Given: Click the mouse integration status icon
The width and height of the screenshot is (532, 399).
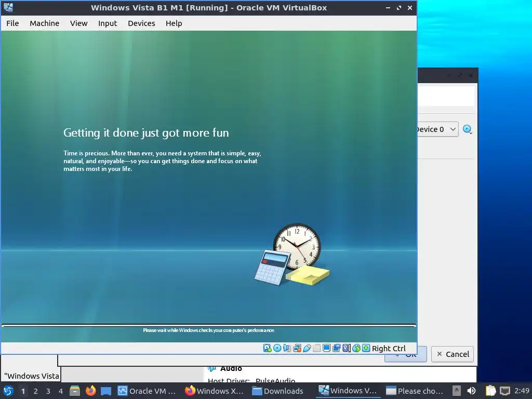Looking at the screenshot, I should 356,348.
